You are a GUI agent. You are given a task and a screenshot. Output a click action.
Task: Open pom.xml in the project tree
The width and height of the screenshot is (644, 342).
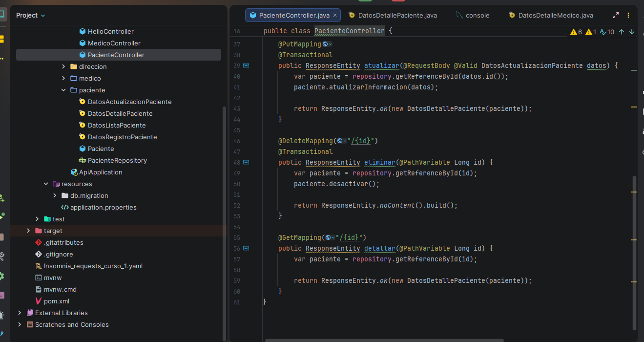[x=56, y=301]
